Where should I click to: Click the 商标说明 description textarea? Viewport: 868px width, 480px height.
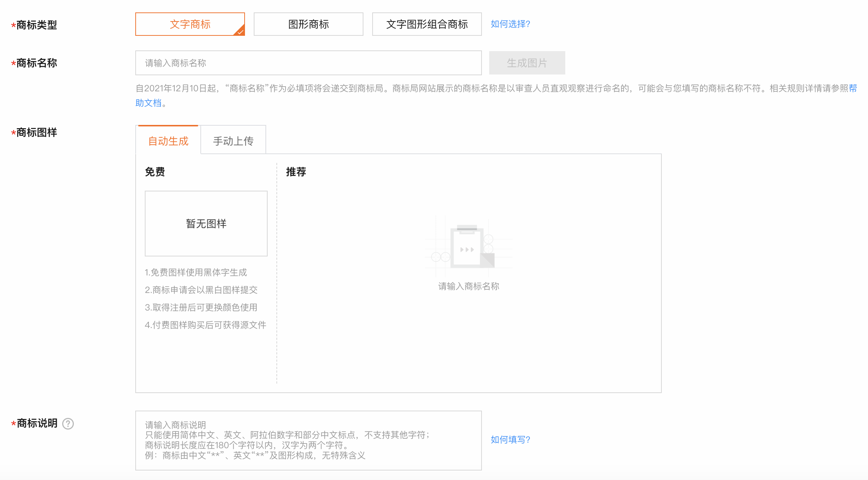point(308,440)
